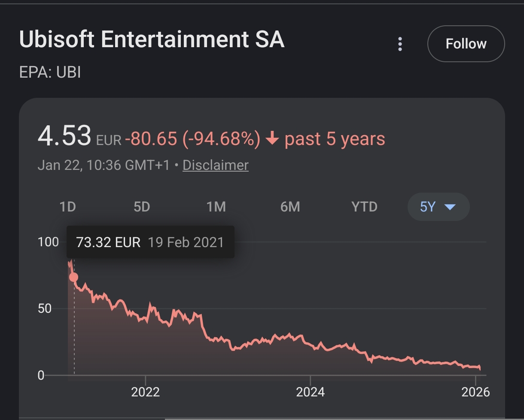Switch to the 1D time range
This screenshot has width=524, height=420.
pos(67,207)
